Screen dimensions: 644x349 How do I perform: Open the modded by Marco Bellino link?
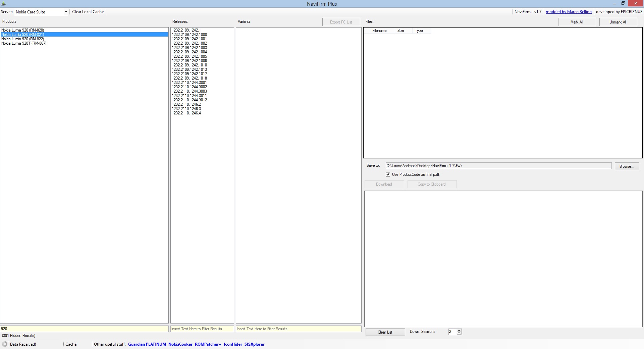569,12
